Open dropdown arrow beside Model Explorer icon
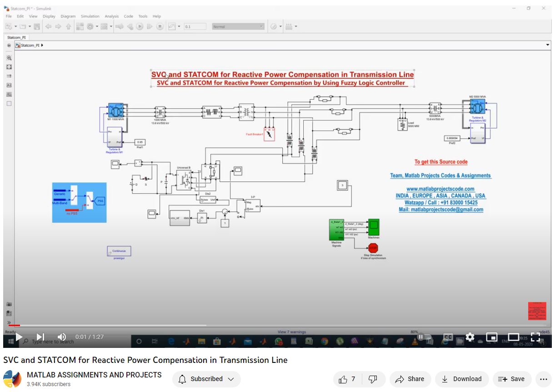Viewport: 555px width, 392px height. click(x=110, y=27)
